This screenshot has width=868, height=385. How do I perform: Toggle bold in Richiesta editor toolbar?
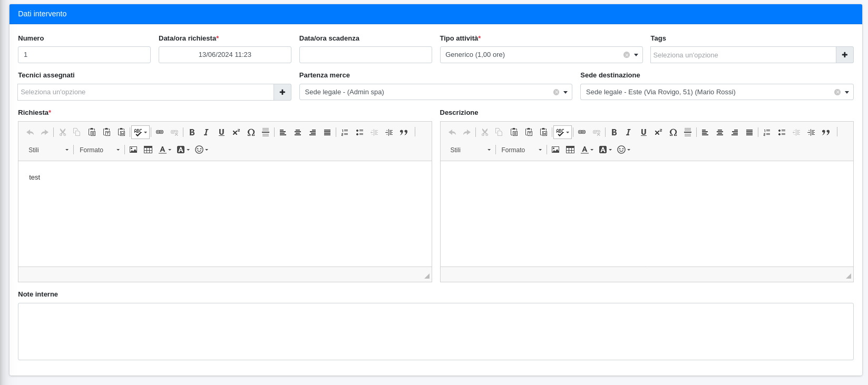pos(192,132)
